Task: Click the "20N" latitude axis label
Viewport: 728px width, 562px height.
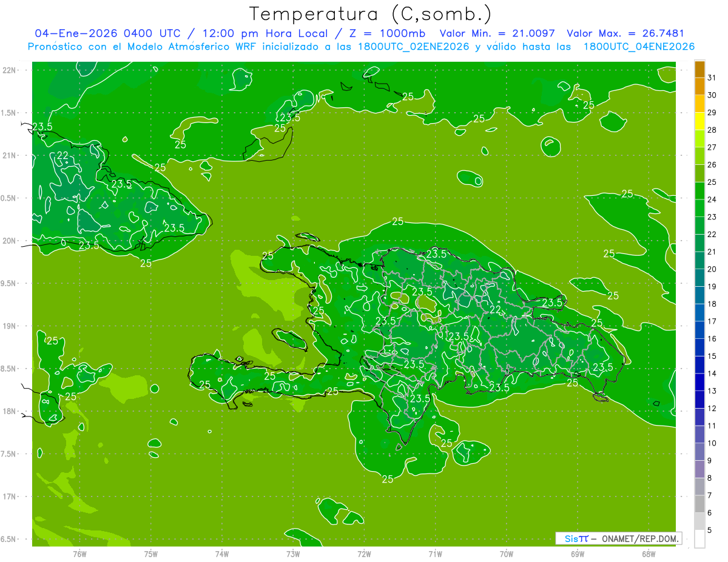Action: point(10,241)
